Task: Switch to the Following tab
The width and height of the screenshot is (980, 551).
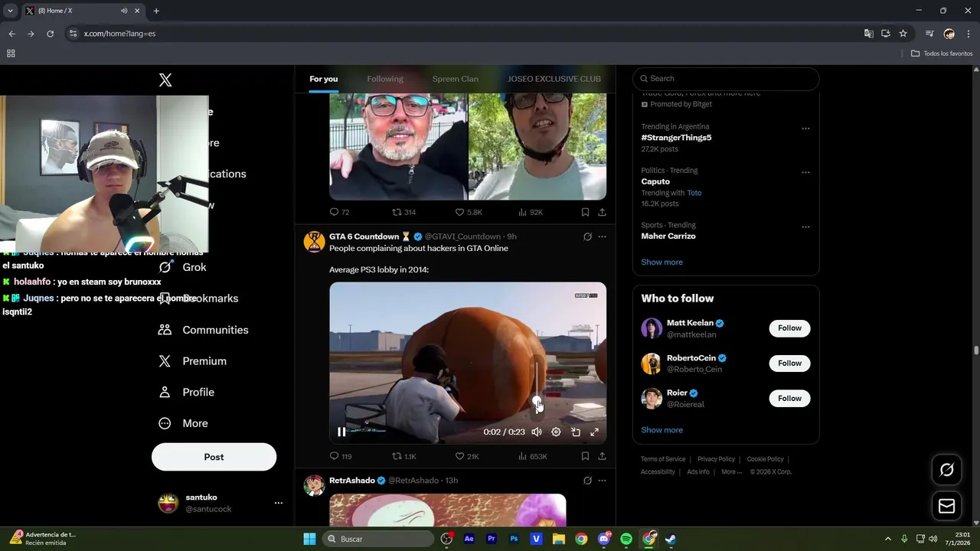Action: pos(384,79)
